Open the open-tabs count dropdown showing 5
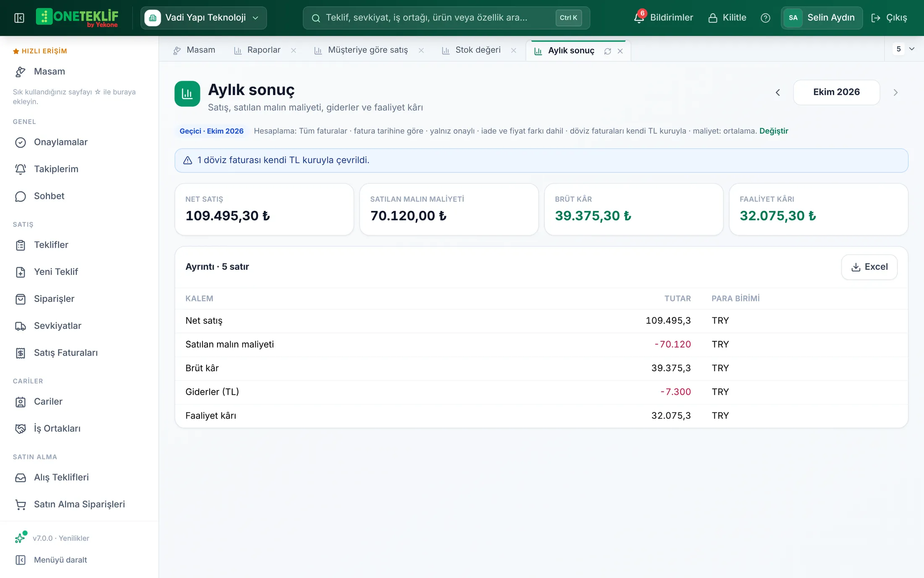The image size is (924, 578). click(x=904, y=49)
